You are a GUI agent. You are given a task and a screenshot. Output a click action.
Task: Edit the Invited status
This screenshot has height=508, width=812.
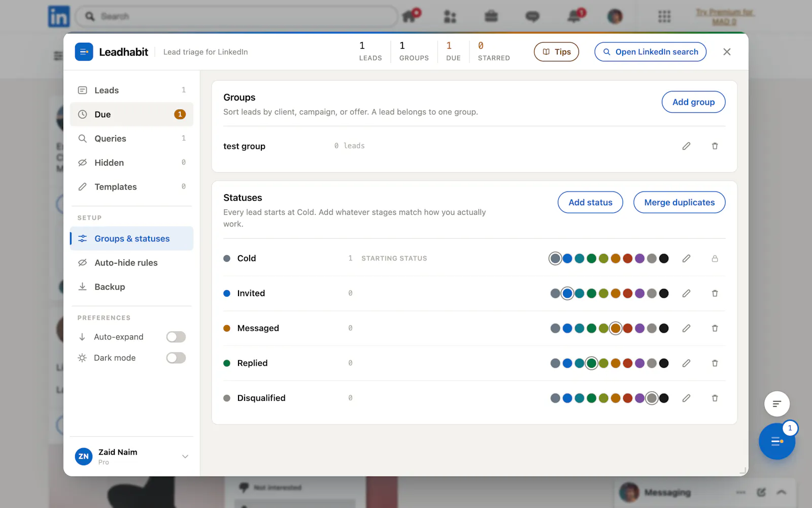pyautogui.click(x=686, y=294)
